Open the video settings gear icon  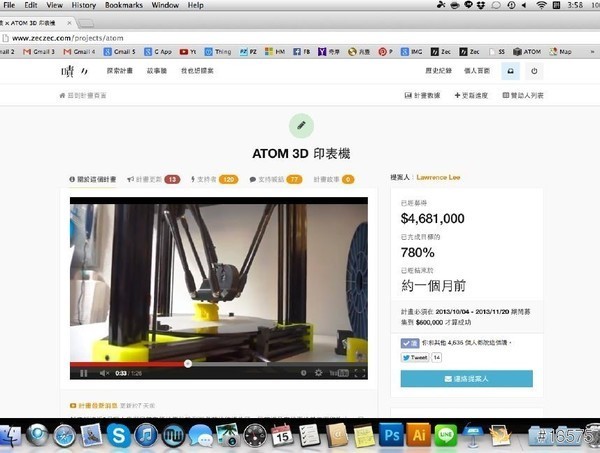pyautogui.click(x=318, y=373)
